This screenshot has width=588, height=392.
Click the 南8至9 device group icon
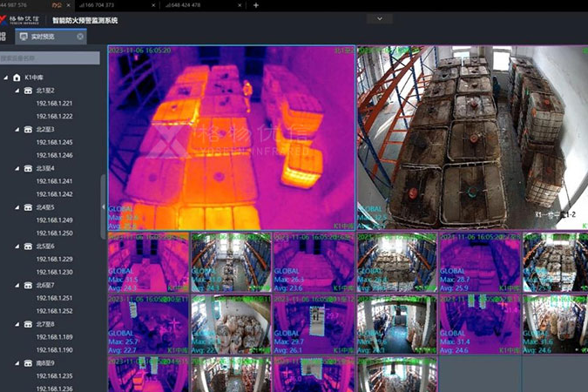pos(28,362)
